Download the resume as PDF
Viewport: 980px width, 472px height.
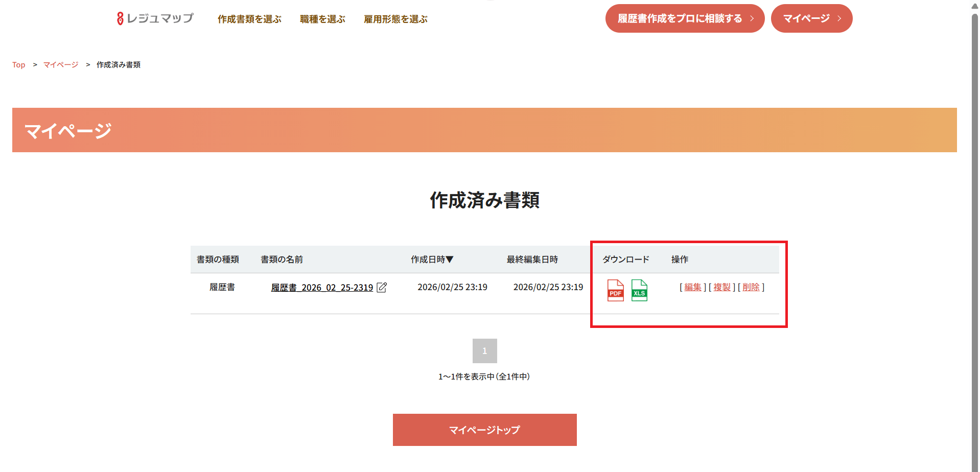tap(615, 290)
